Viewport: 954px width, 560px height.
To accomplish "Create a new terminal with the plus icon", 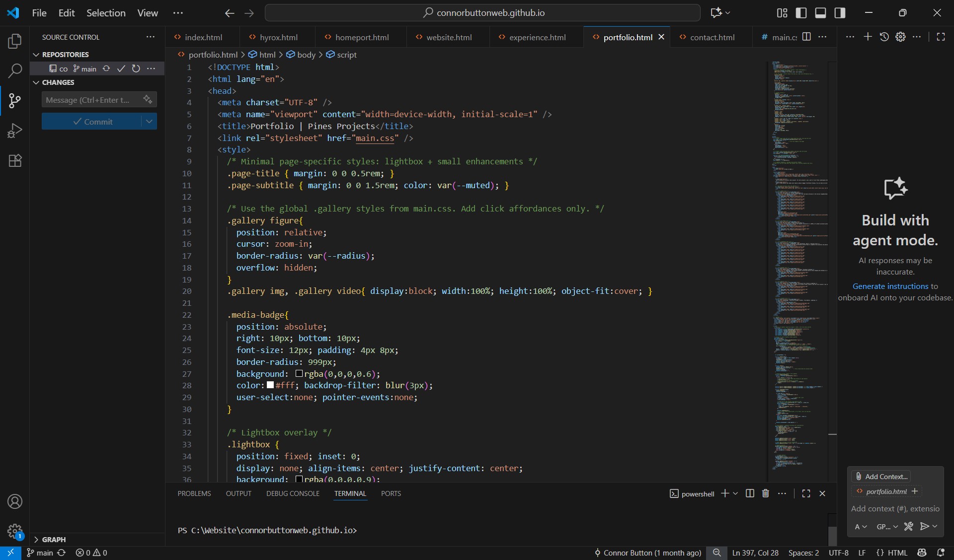I will (x=725, y=493).
